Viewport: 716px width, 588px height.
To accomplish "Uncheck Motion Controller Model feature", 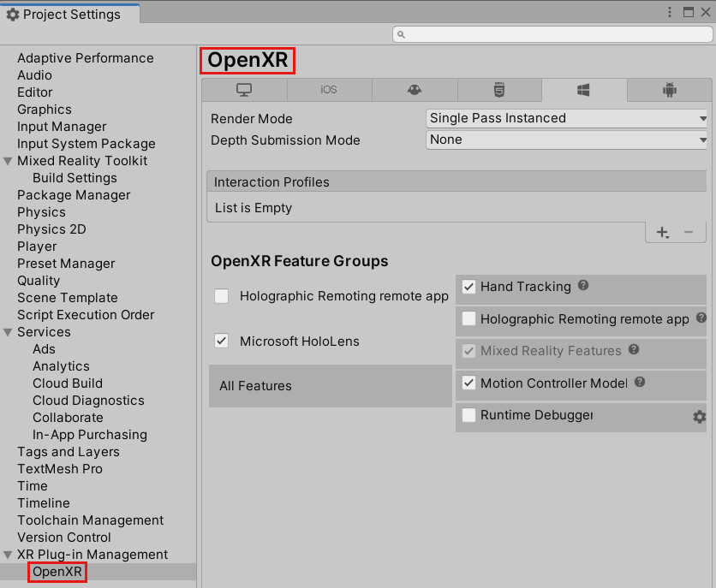I will [x=468, y=383].
